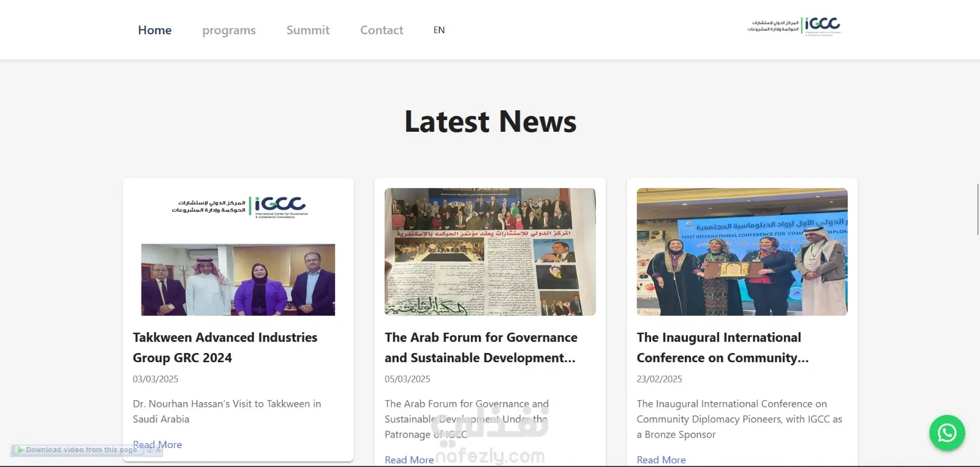Close the download video bar with its X
This screenshot has width=980, height=467.
(159, 450)
